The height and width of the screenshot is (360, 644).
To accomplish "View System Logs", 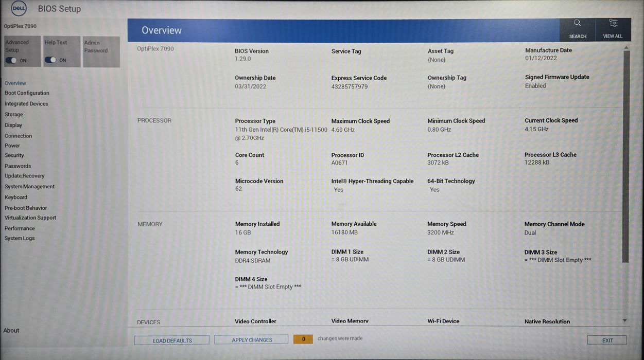I will [x=20, y=238].
